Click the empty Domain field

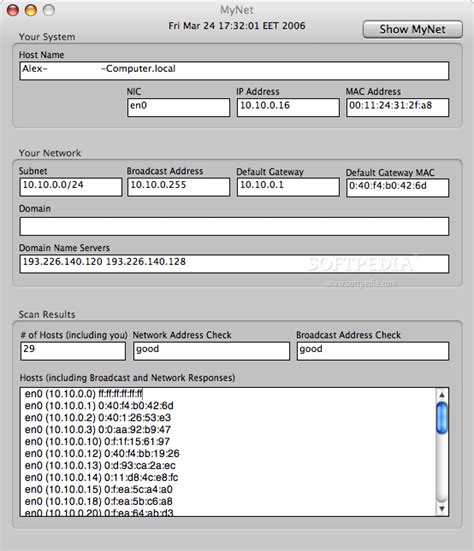pos(234,226)
